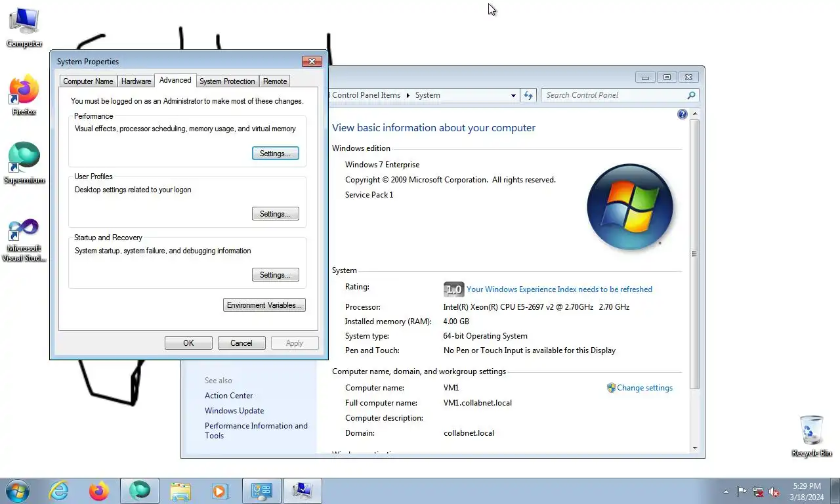Open Performance Information and Tools link
Viewport: 840px width, 504px height.
pos(256,430)
